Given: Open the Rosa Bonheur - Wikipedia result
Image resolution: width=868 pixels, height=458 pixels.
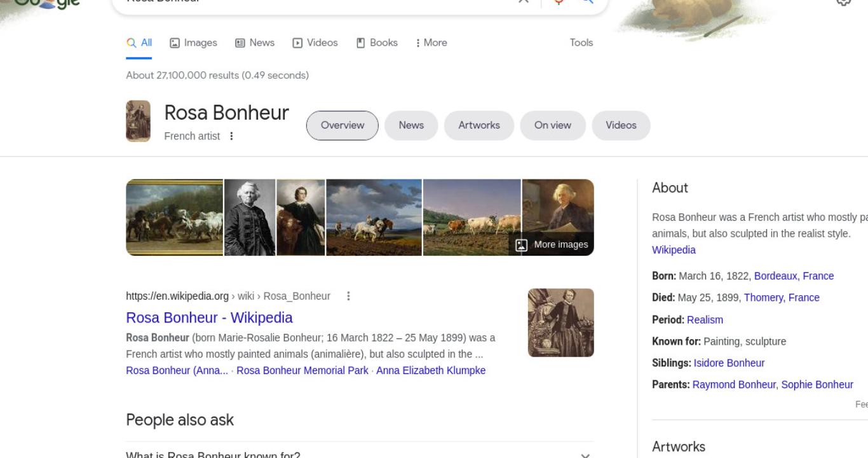Looking at the screenshot, I should [x=209, y=317].
